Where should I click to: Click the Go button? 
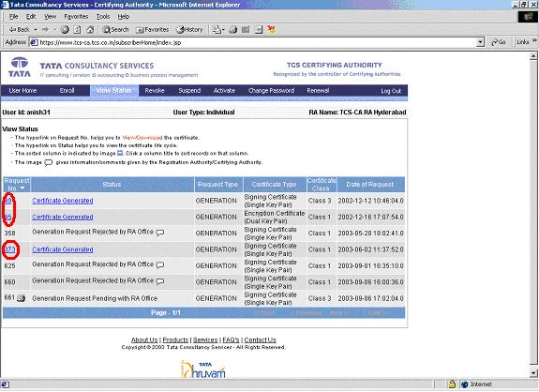[499, 42]
